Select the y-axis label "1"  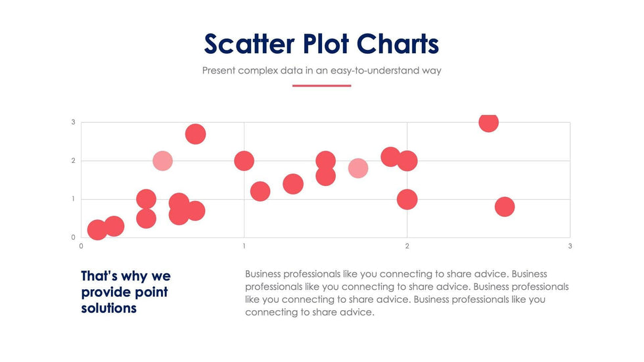click(x=74, y=199)
